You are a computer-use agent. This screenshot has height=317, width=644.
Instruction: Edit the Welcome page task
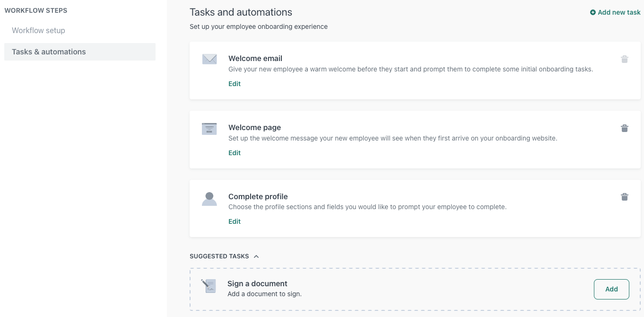tap(235, 153)
